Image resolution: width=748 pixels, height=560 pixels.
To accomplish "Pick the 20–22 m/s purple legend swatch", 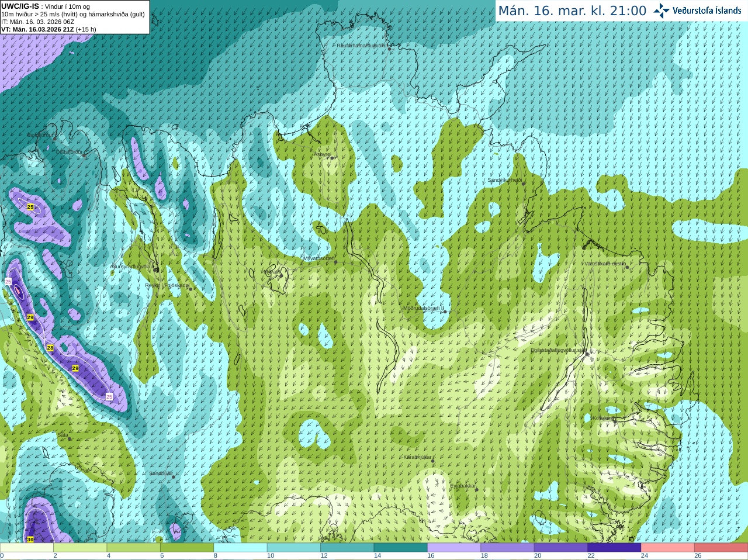I will point(561,548).
